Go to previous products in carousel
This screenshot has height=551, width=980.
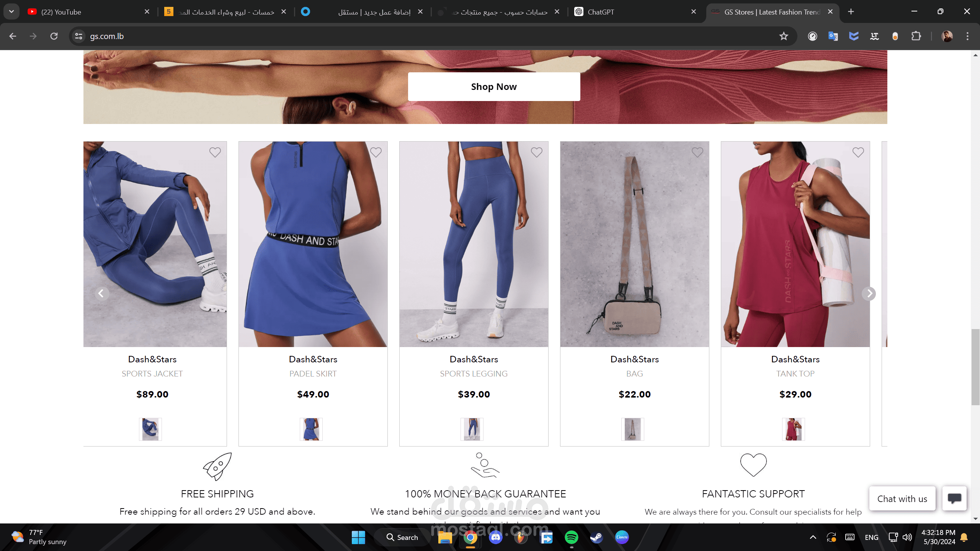coord(101,293)
